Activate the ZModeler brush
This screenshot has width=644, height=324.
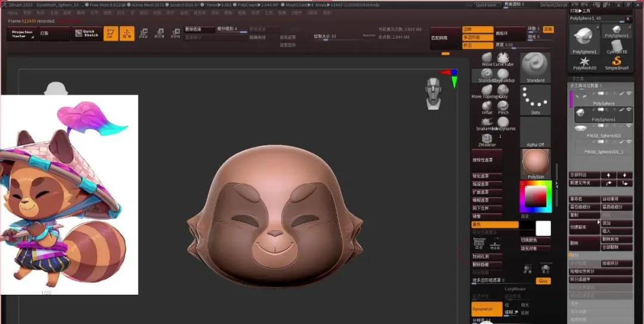tap(487, 139)
